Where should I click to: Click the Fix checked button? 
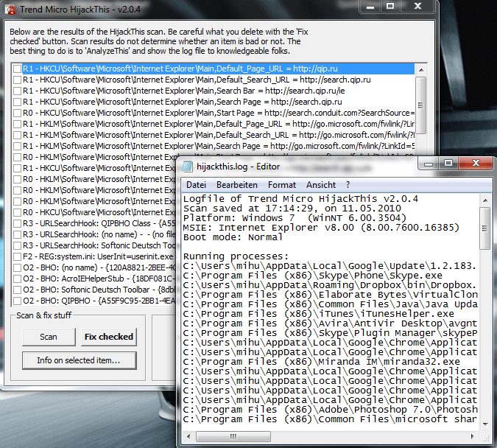click(x=109, y=337)
